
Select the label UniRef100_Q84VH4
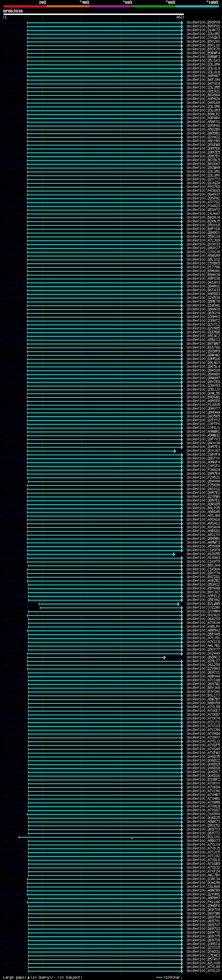tap(203, 481)
